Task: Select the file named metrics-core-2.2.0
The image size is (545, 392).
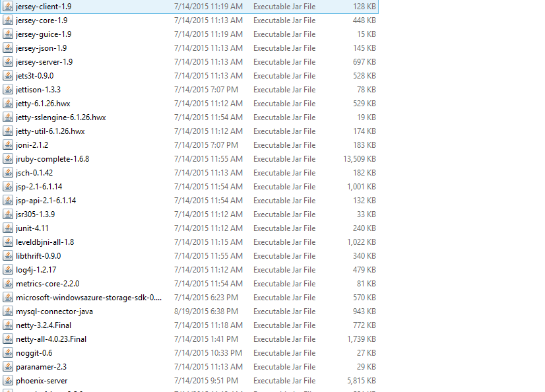Action: coord(48,284)
